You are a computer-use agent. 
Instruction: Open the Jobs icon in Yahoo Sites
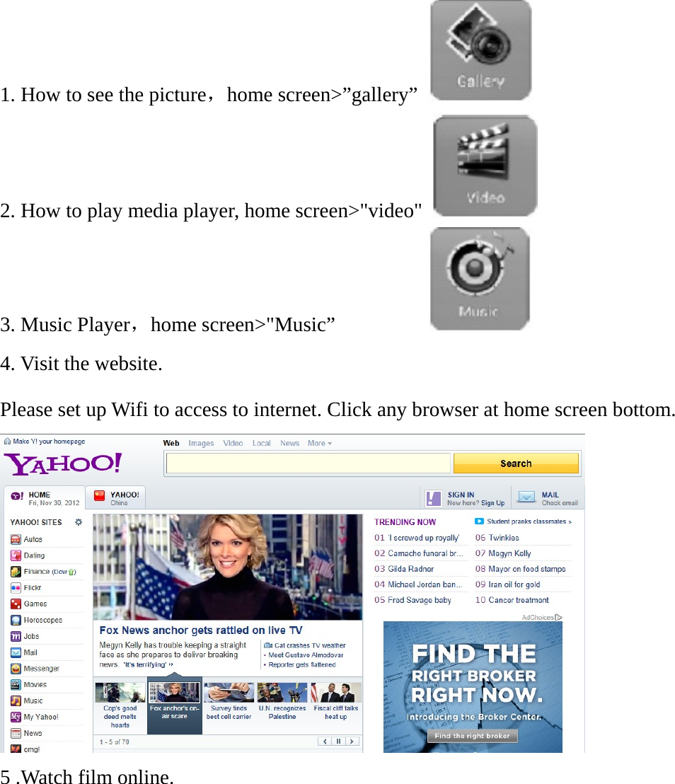pos(14,636)
